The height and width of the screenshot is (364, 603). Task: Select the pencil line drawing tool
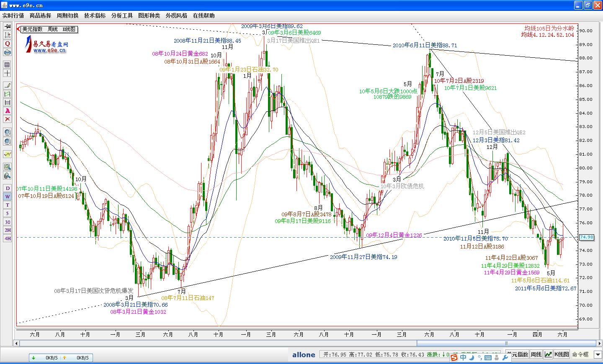(7, 85)
